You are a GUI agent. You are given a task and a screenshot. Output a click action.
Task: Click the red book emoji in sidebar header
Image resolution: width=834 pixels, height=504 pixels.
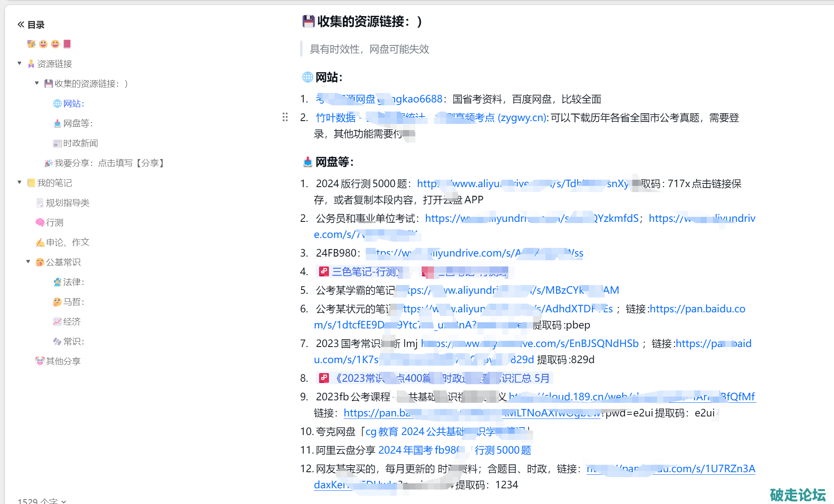click(x=67, y=44)
